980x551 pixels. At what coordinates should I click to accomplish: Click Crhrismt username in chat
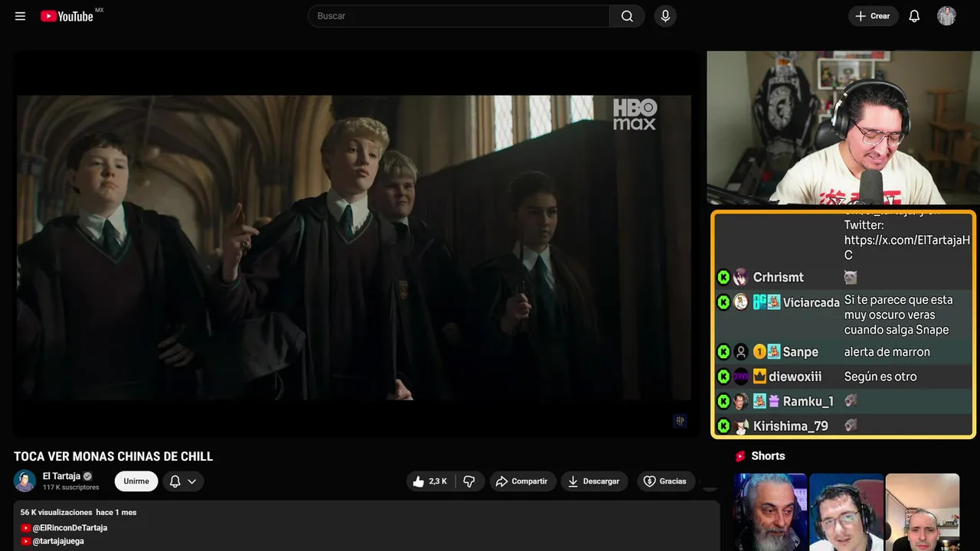[778, 277]
